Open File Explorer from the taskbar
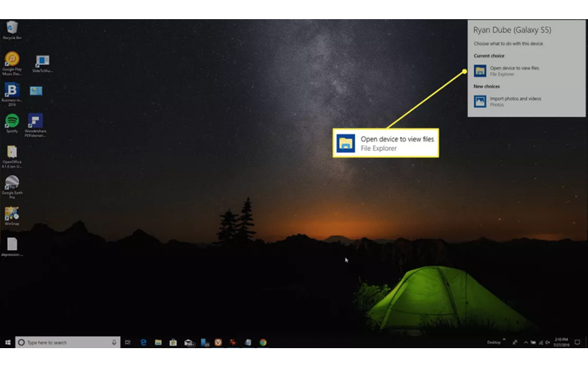 (x=158, y=342)
